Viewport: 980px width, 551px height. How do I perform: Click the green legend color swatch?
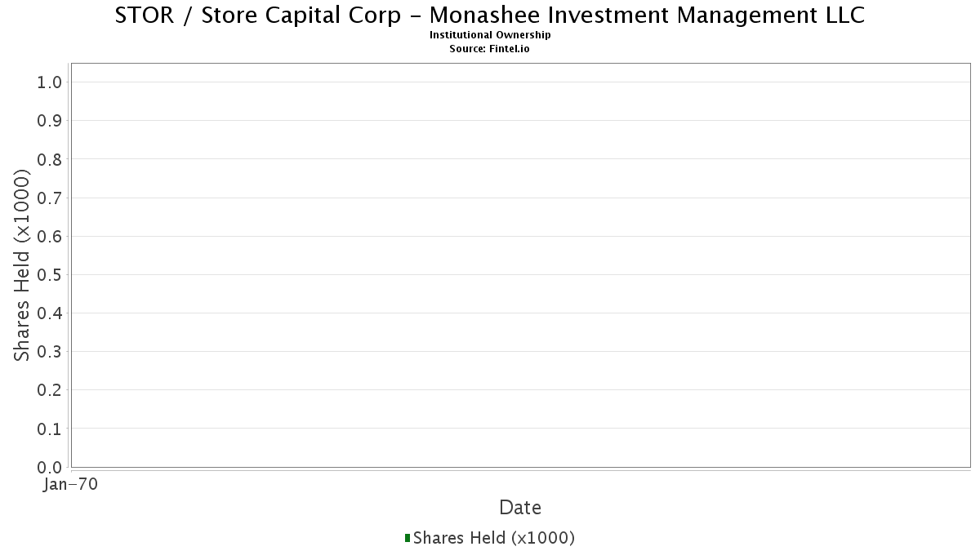click(x=408, y=538)
